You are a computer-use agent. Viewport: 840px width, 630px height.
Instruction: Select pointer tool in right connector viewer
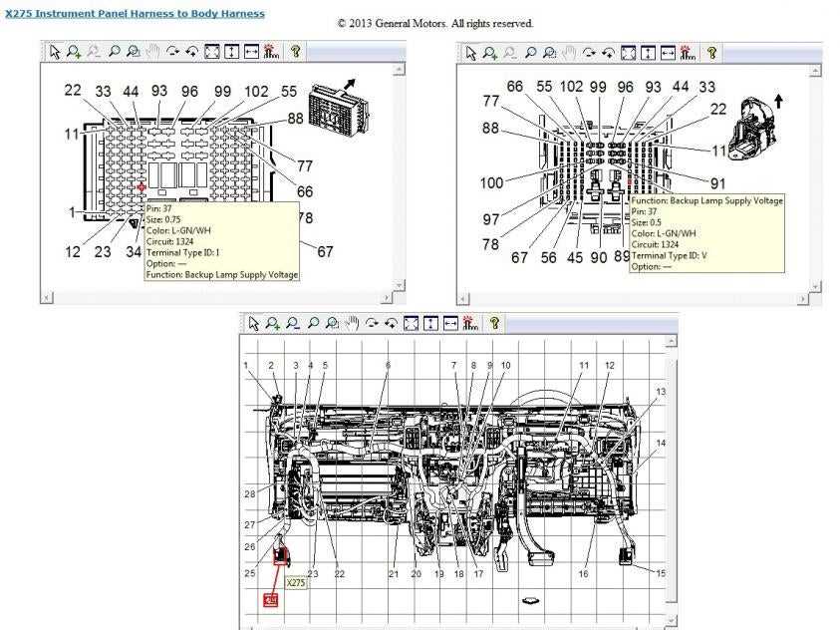(x=471, y=53)
